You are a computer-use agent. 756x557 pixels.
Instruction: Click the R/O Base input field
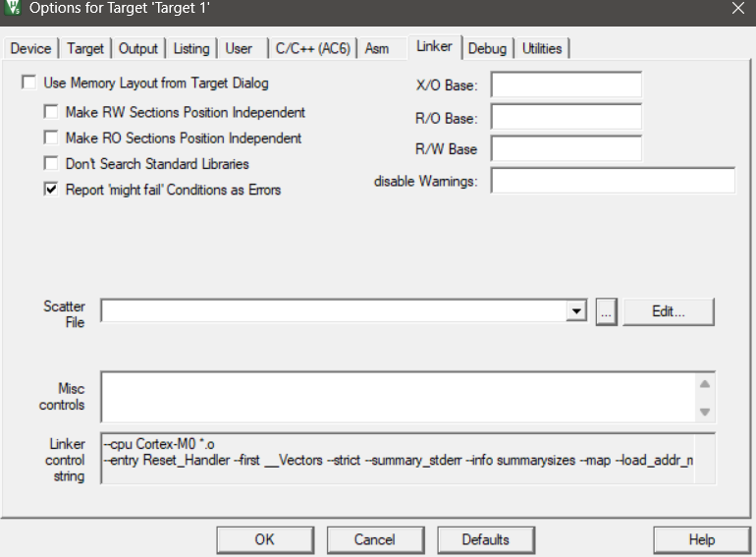click(566, 118)
